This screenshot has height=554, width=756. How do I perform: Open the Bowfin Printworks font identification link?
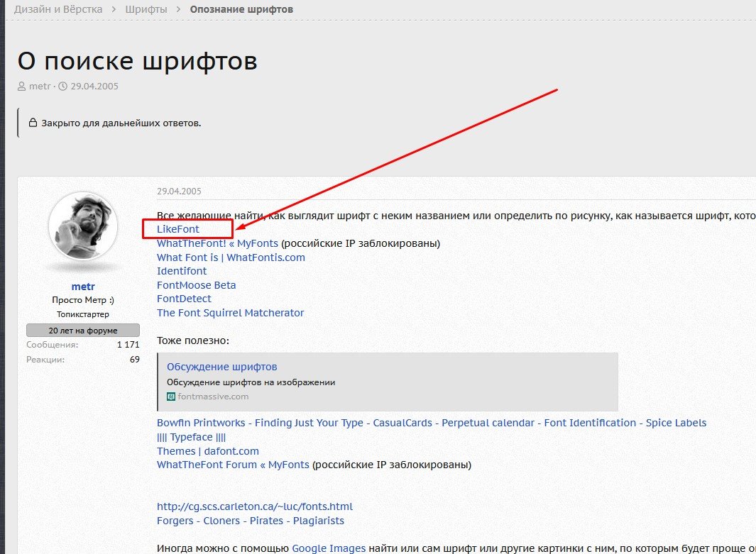tap(432, 423)
